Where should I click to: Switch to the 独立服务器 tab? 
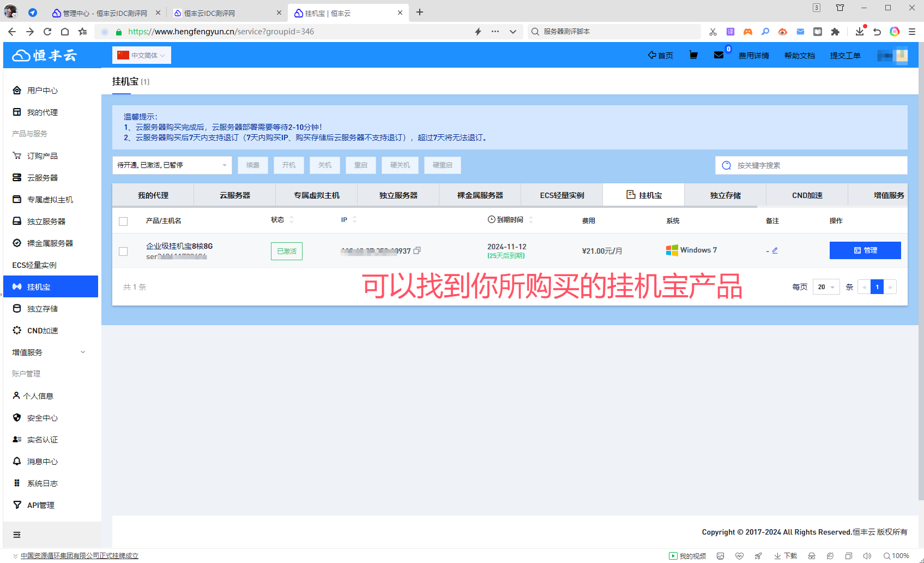398,195
